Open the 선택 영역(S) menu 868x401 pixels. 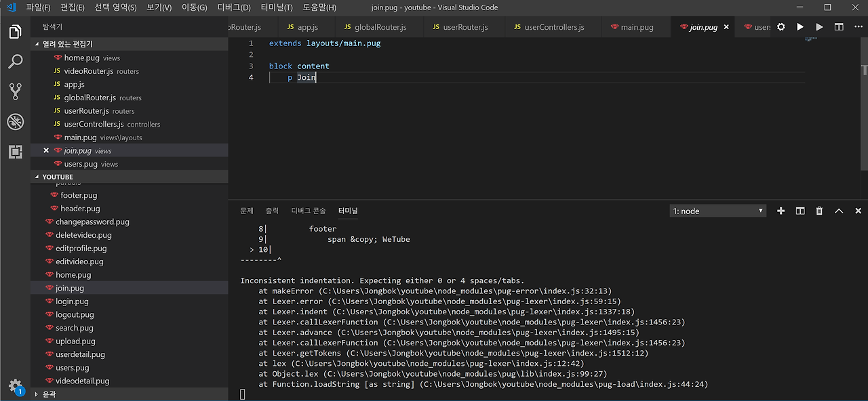(115, 7)
